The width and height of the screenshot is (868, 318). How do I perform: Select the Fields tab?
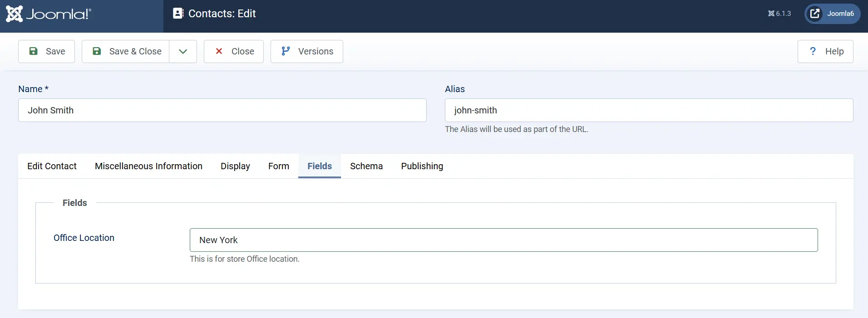point(320,166)
